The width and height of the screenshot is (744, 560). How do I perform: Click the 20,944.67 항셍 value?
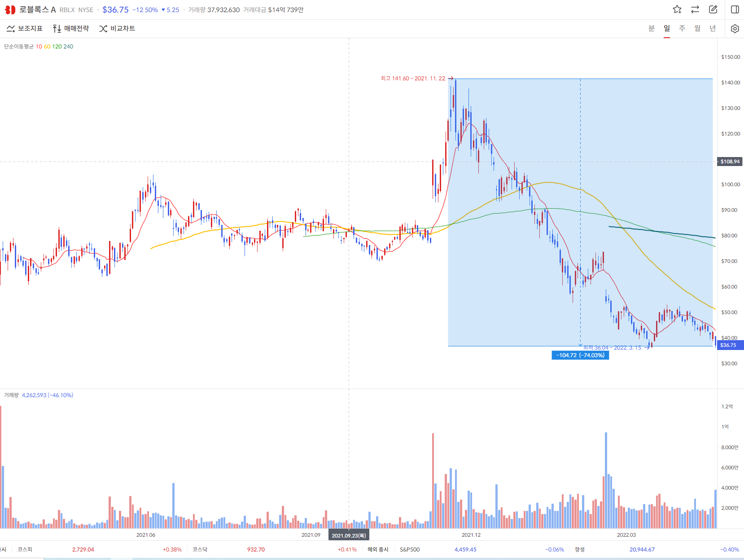642,550
